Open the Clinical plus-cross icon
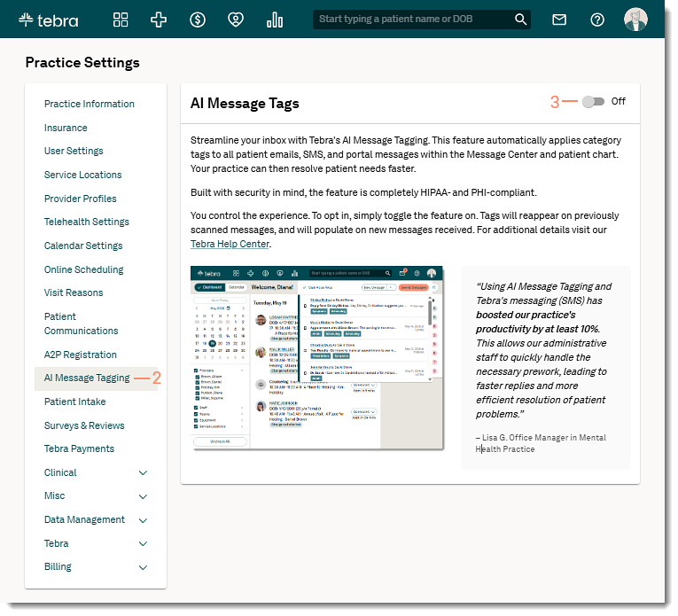This screenshot has width=678, height=616. click(159, 19)
